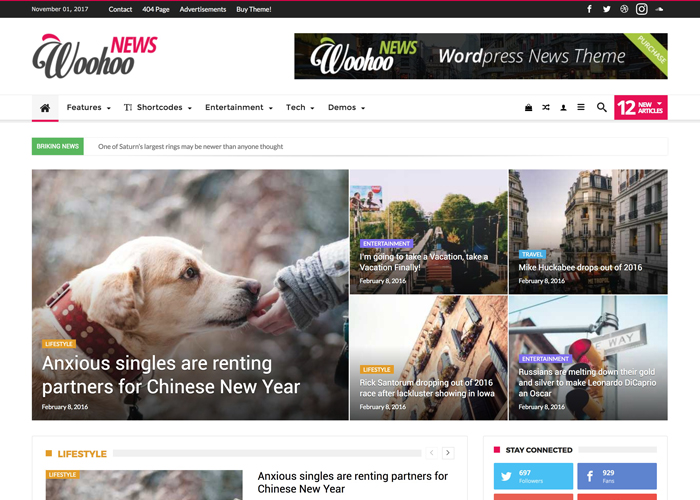This screenshot has height=500, width=700.
Task: Open the Facebook icon in top bar
Action: (x=589, y=9)
